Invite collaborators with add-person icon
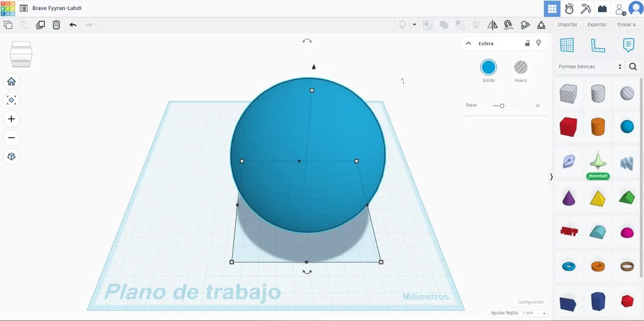The width and height of the screenshot is (644, 321). tap(620, 9)
